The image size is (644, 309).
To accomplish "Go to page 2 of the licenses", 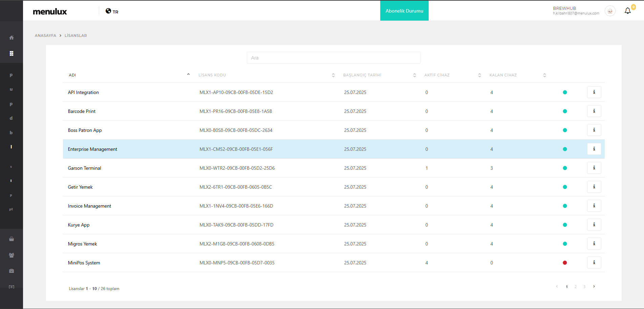I will tap(575, 287).
